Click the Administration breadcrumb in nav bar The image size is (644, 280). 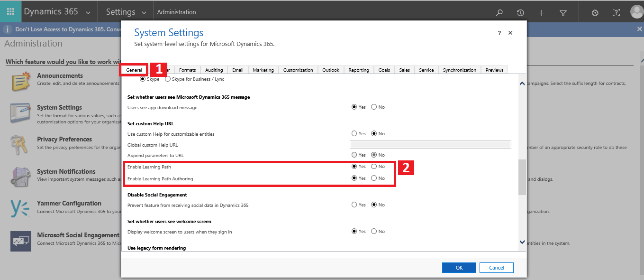(x=176, y=12)
